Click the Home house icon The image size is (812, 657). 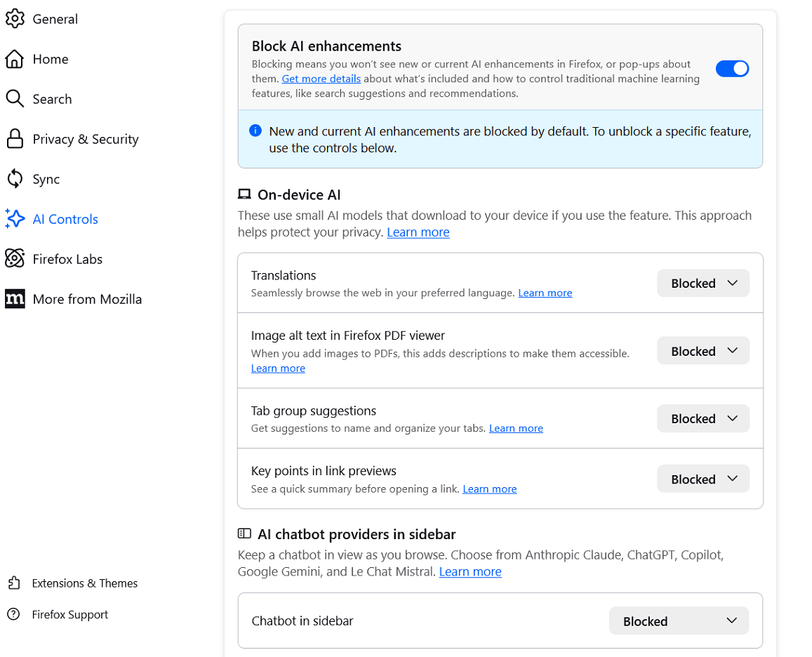click(x=15, y=59)
